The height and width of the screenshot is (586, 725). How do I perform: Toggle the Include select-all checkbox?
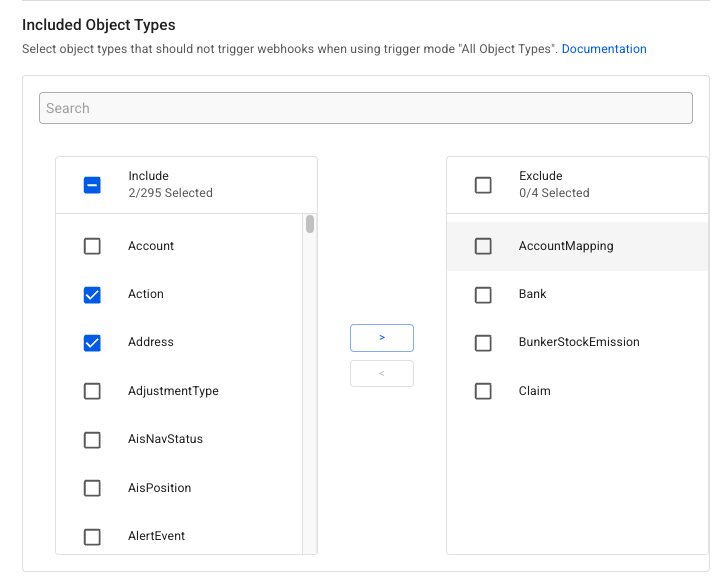tap(92, 185)
